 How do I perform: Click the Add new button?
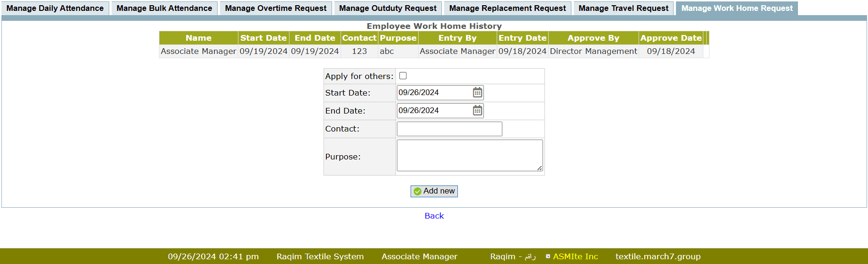434,191
